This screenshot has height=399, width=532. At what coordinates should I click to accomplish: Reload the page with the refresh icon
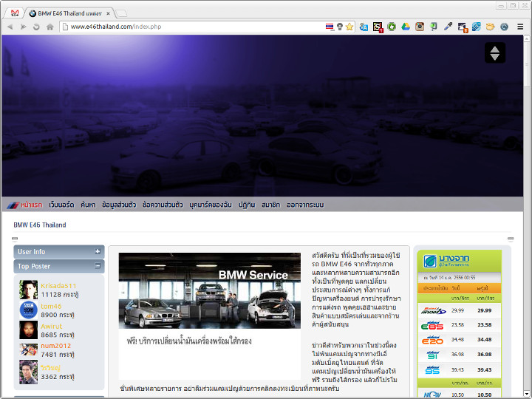click(36, 27)
